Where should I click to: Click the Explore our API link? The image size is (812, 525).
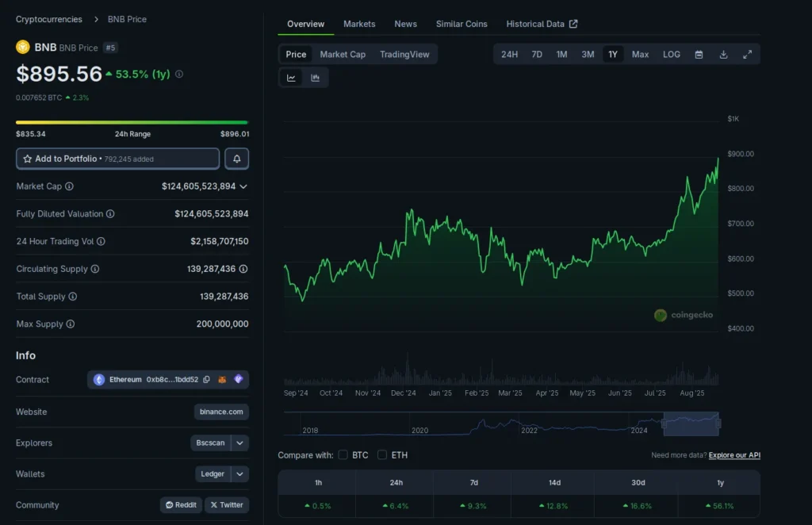tap(734, 455)
